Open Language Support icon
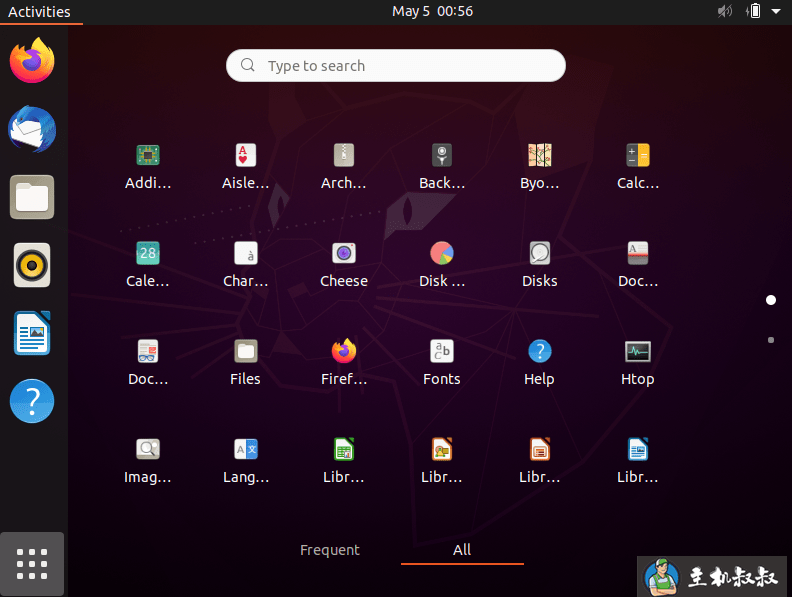 point(246,450)
